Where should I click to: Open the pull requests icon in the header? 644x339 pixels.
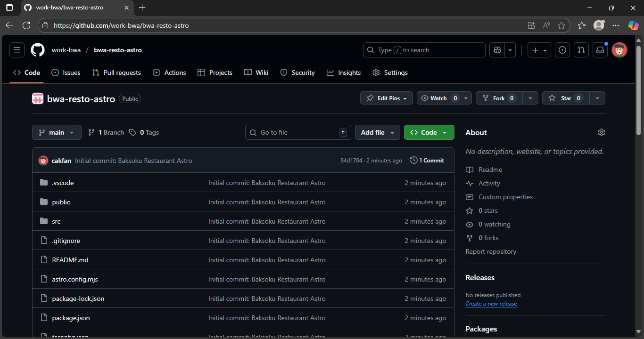coord(581,49)
